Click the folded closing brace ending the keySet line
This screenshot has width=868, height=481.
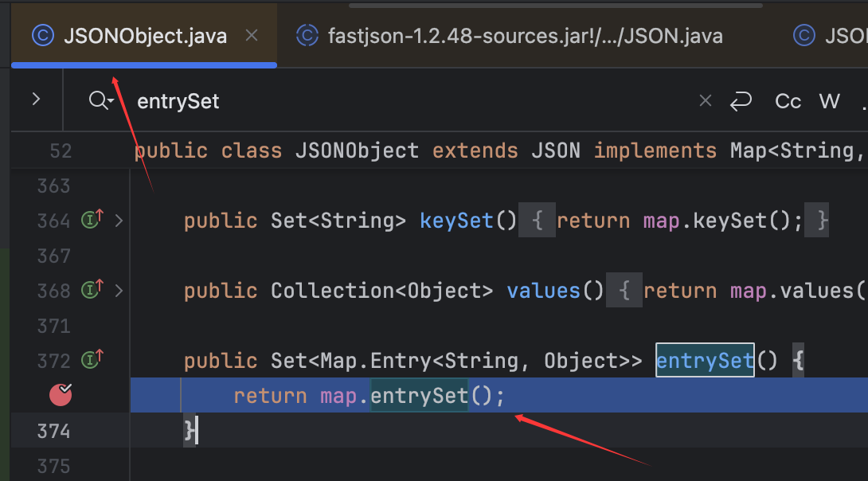816,221
